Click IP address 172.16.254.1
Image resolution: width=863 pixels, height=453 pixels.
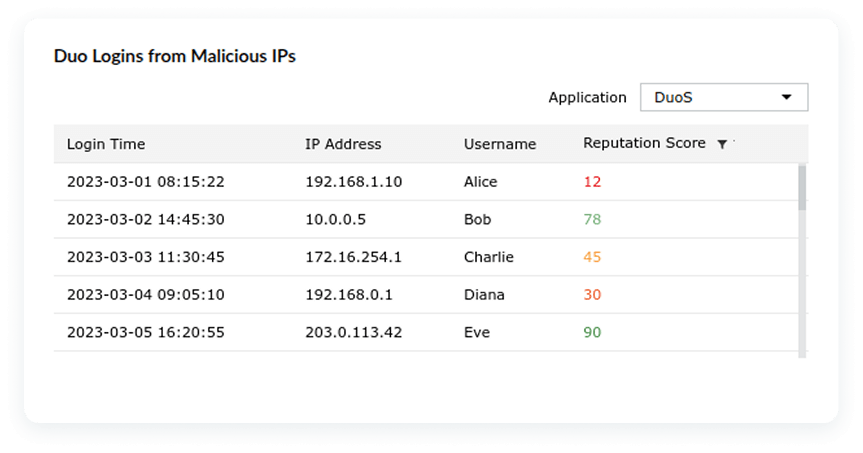coord(353,257)
